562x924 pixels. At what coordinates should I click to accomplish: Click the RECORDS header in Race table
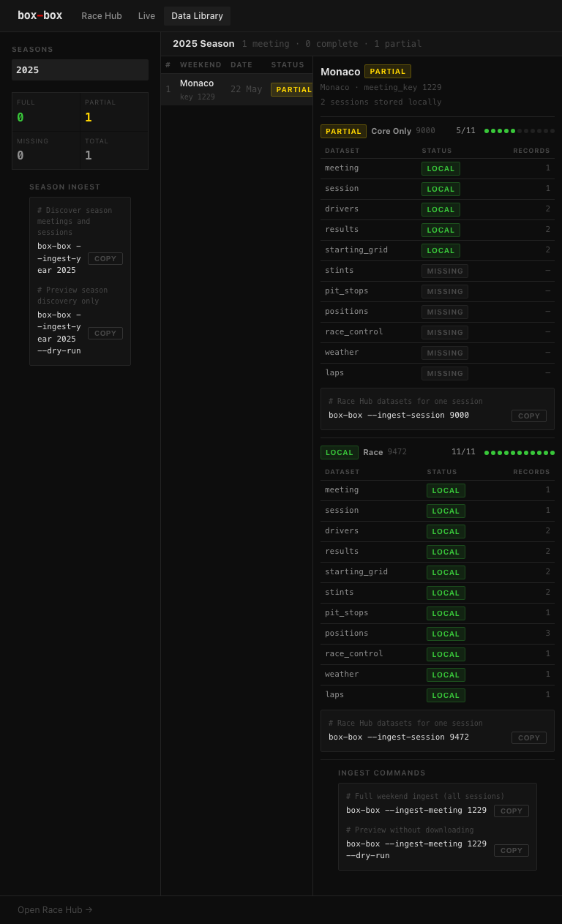click(531, 472)
